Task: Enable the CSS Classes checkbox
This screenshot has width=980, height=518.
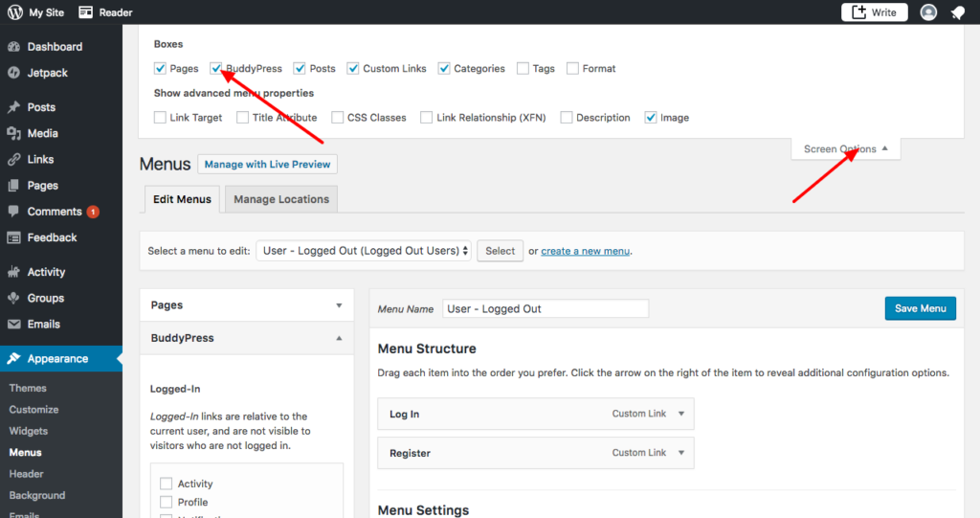Action: (x=338, y=118)
